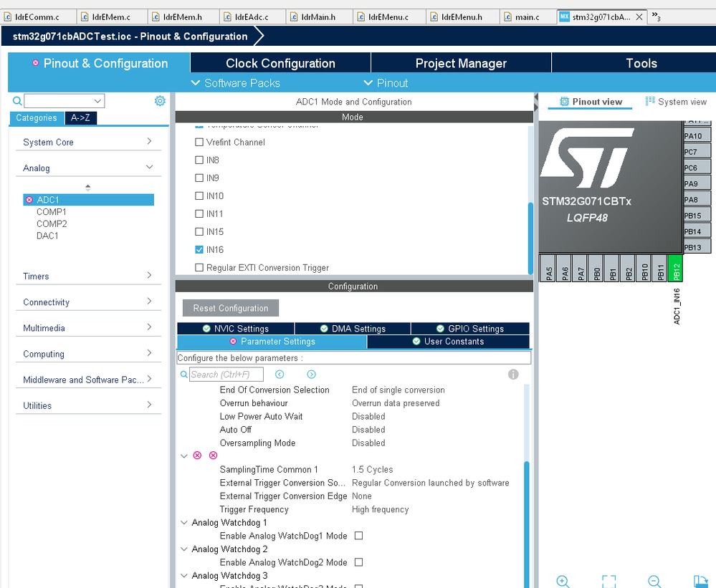Open the category search combo box
716x588 pixels.
(x=65, y=101)
